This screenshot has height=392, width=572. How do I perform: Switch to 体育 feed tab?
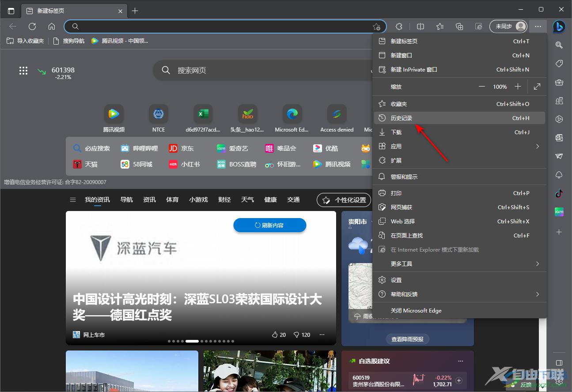[172, 200]
